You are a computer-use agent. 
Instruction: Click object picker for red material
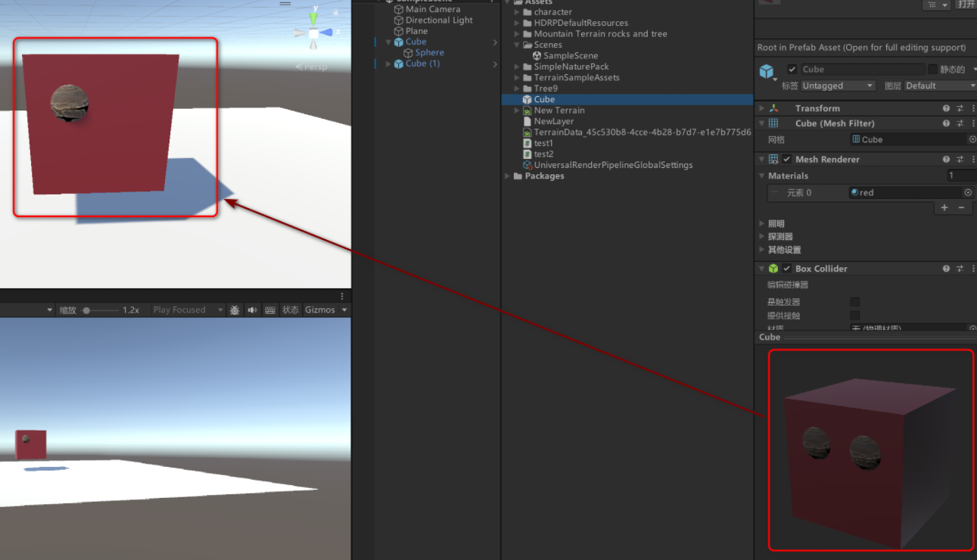(968, 193)
